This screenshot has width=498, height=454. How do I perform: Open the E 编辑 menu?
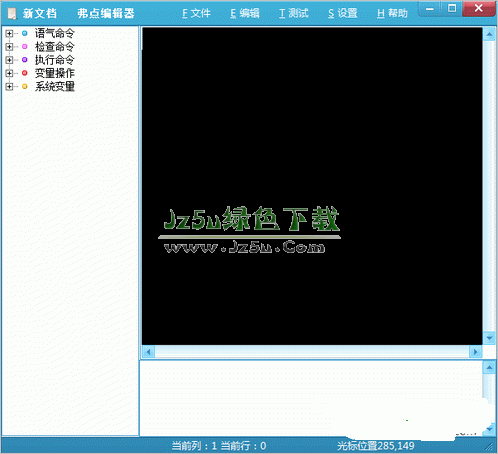(x=245, y=13)
